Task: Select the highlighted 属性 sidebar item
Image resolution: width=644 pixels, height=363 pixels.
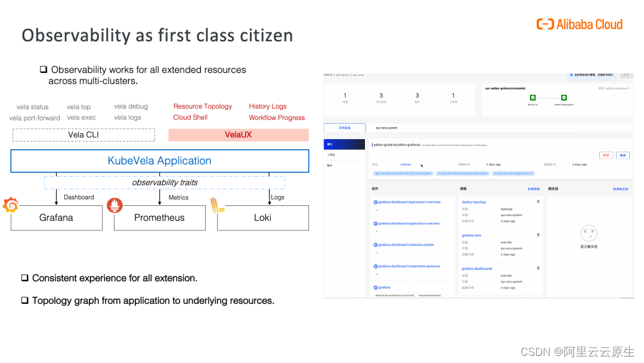Action: coord(344,144)
